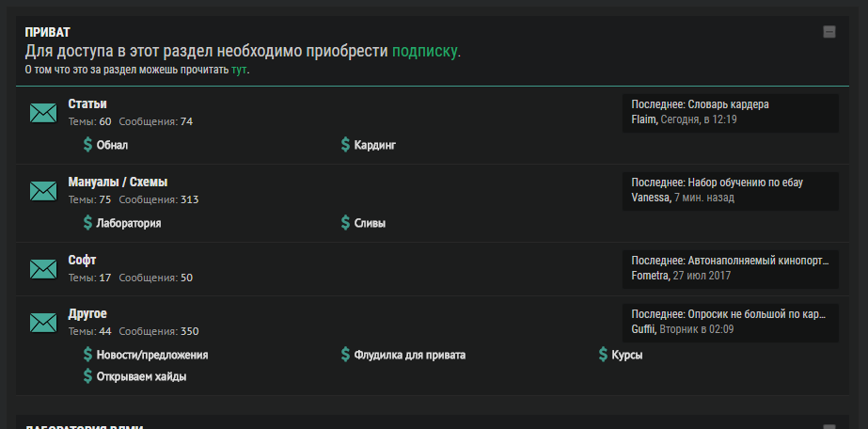
Task: Open the Сливы subforum
Action: (370, 224)
